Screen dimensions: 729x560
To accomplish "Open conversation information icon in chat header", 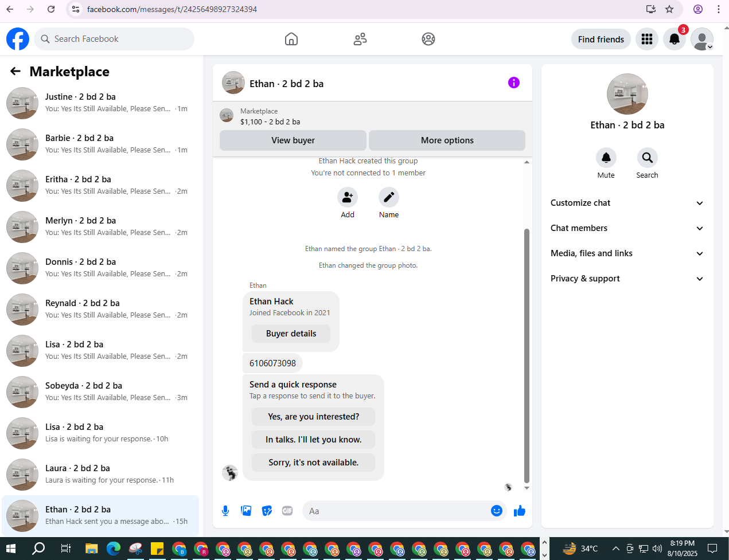I will tap(514, 83).
